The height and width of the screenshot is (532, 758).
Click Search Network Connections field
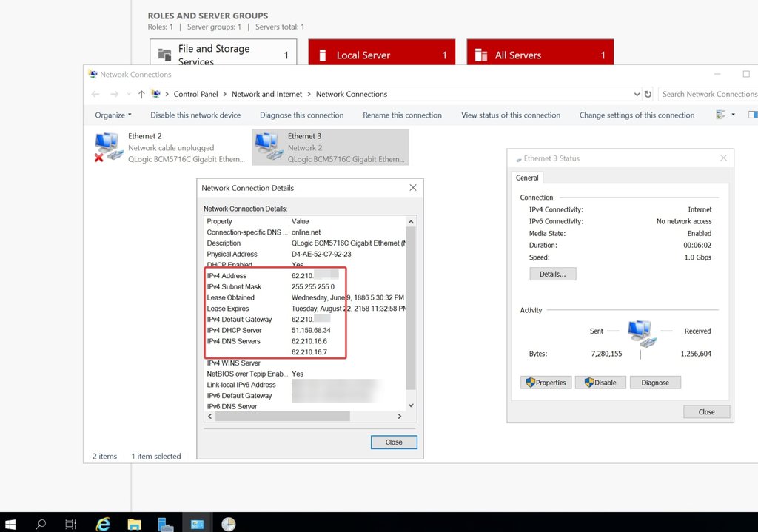pos(708,94)
